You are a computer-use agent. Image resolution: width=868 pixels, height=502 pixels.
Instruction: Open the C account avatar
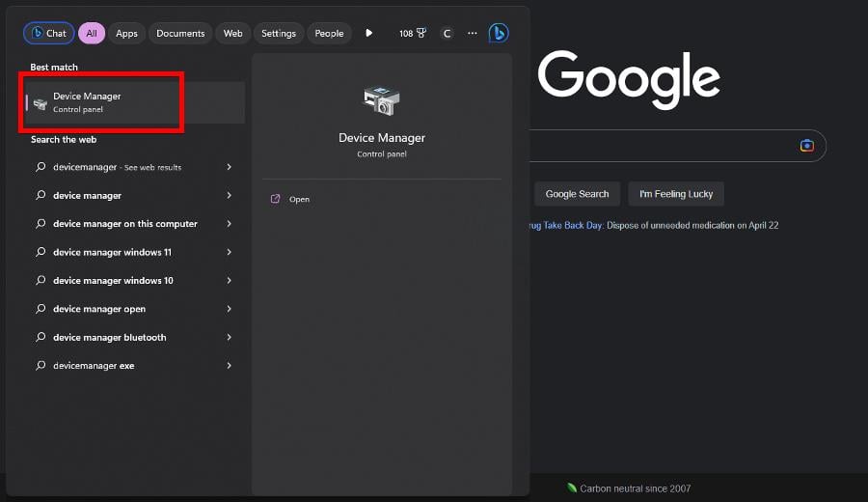pyautogui.click(x=447, y=33)
